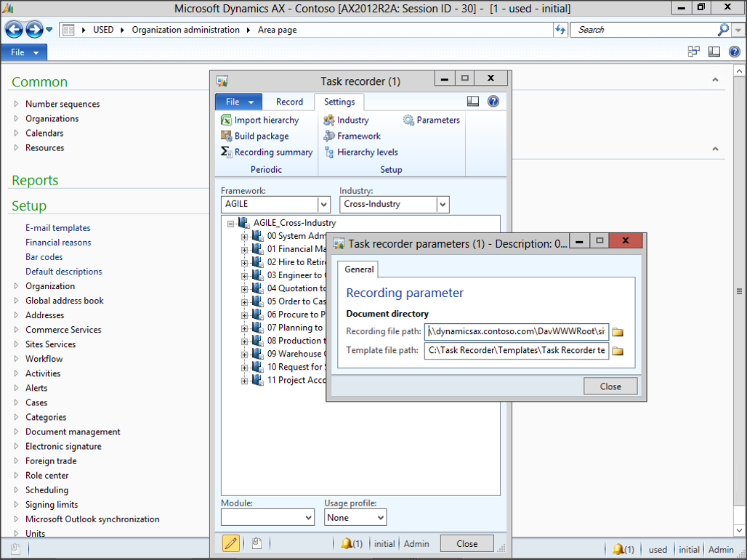Open the Framework dropdown showing AGILE
Screen dimensions: 747x560
[x=324, y=205]
